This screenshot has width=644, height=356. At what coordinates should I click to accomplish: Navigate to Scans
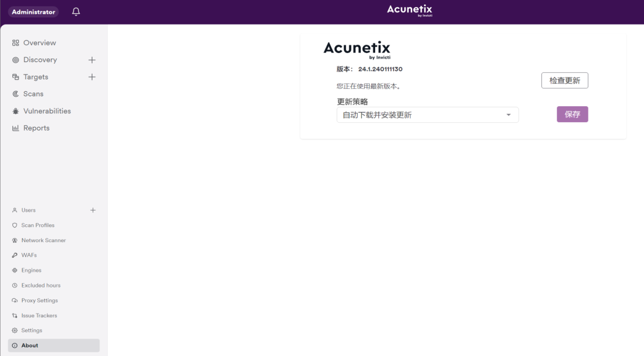(x=33, y=94)
